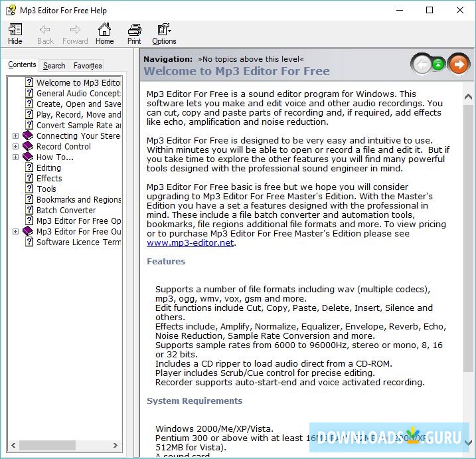Open Software Licence Terms topic
The width and height of the screenshot is (476, 459).
point(78,242)
